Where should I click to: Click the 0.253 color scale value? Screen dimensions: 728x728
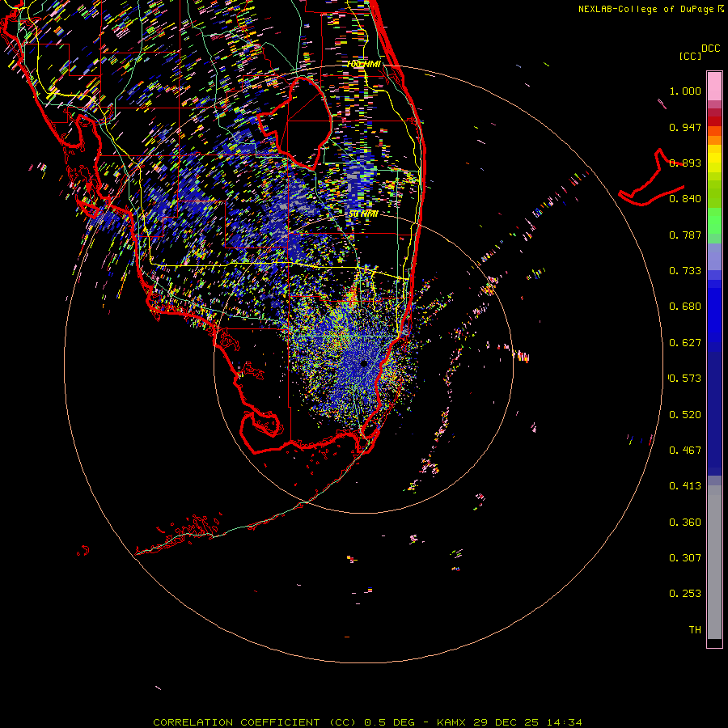(685, 594)
